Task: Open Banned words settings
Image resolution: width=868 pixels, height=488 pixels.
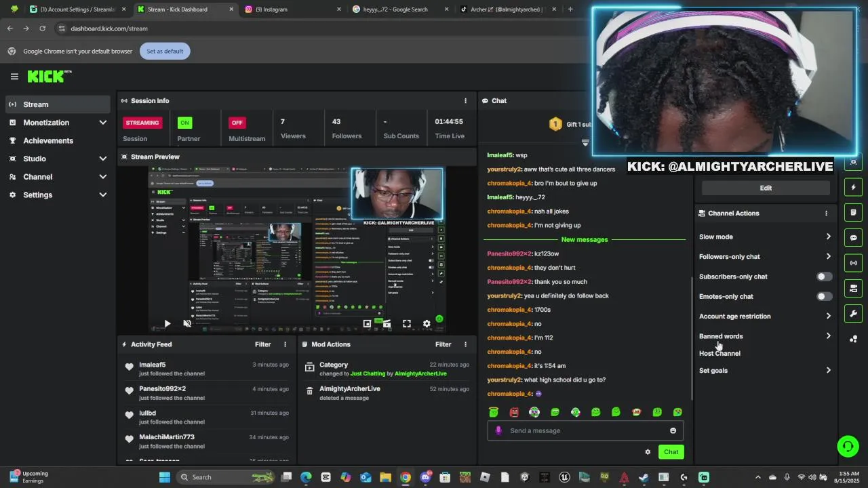Action: [765, 336]
